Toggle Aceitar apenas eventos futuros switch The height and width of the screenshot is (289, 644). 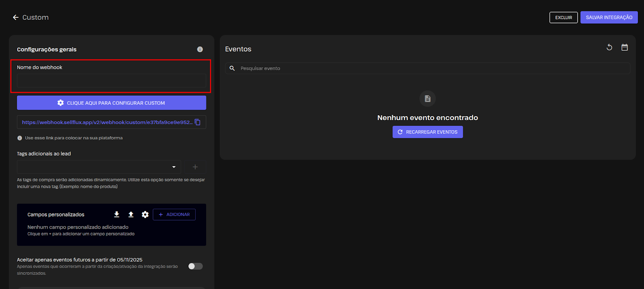click(x=196, y=266)
